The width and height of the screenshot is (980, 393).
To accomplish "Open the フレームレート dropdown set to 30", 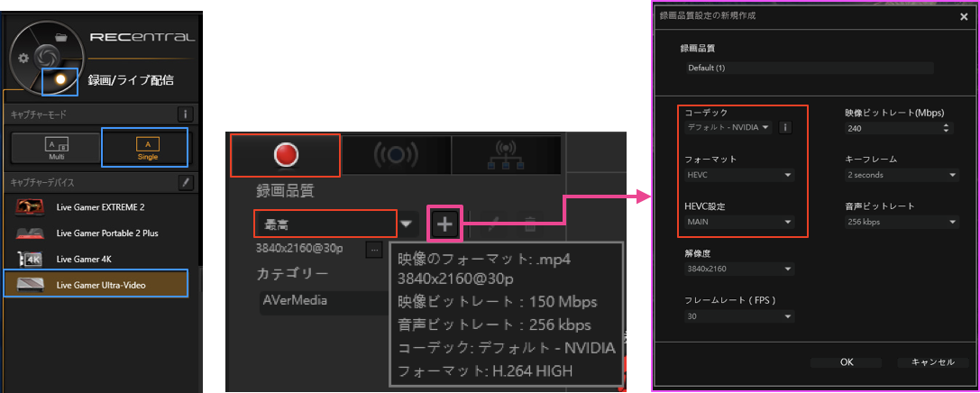I will click(739, 316).
